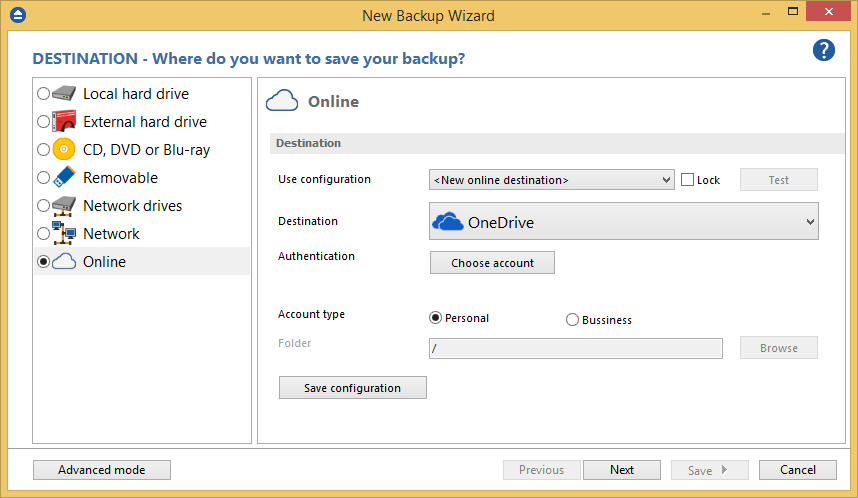Screen dimensions: 858x498
Task: Click the Removable label text
Action: pyautogui.click(x=120, y=177)
